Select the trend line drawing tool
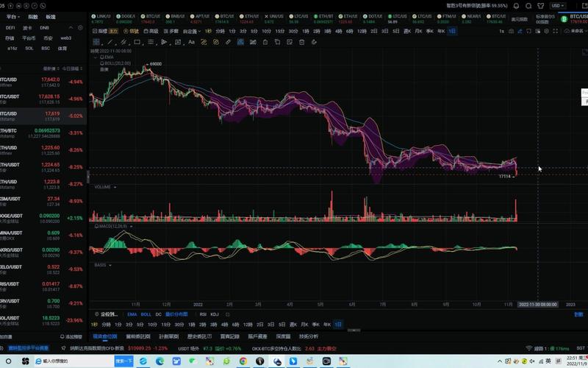This screenshot has width=588, height=368. coord(110,42)
